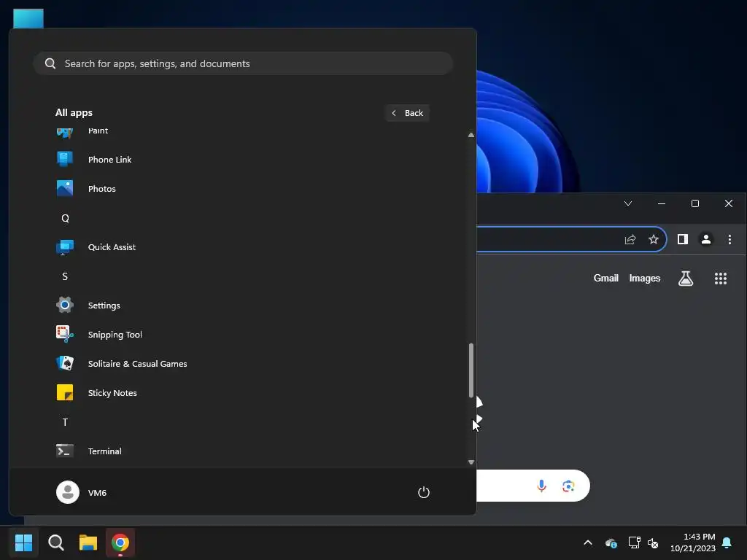Open VM6 user account avatar

(68, 492)
